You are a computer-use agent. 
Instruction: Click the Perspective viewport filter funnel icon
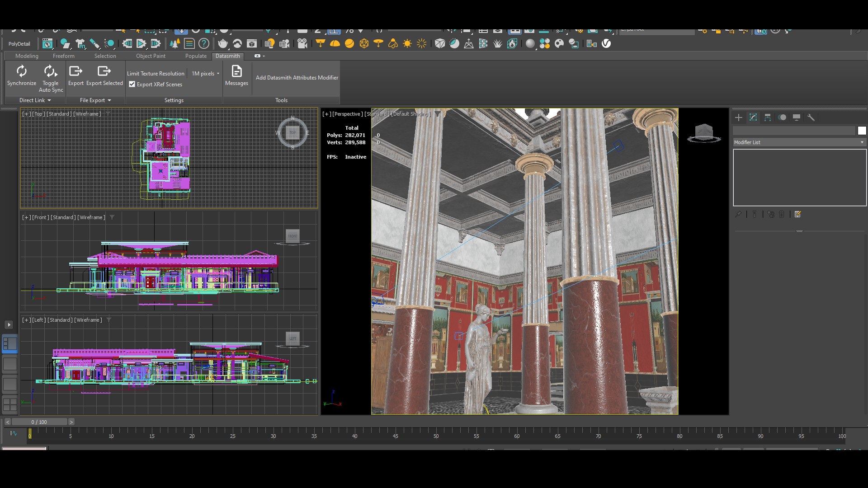[x=438, y=114]
